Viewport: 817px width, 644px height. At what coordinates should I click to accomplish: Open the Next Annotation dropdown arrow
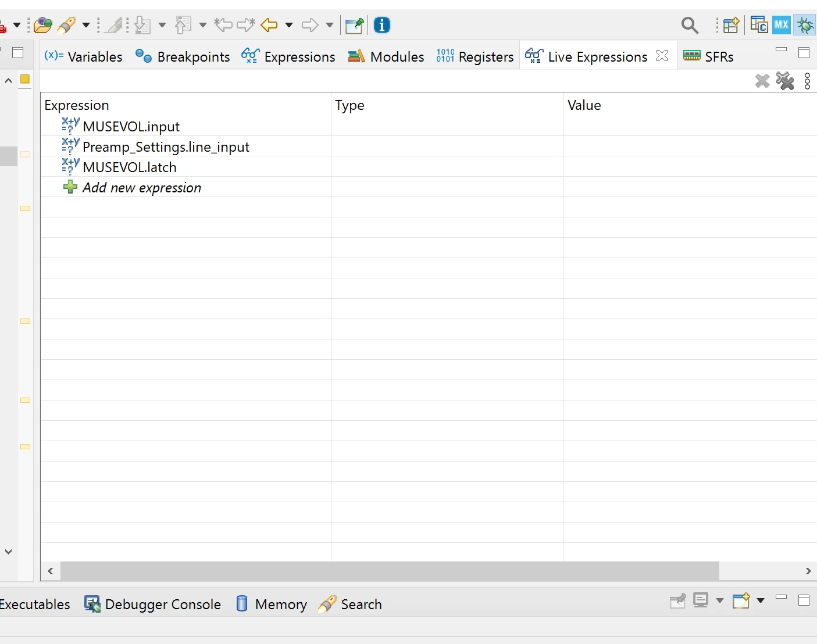162,25
